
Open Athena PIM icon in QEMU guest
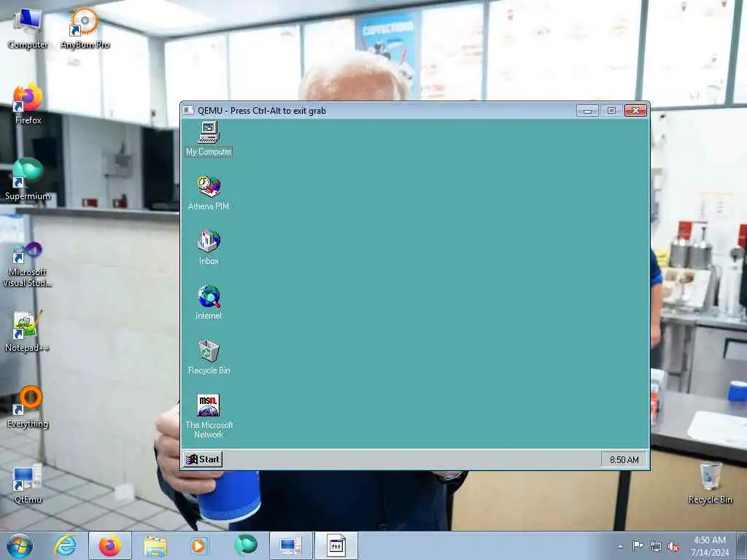[209, 192]
